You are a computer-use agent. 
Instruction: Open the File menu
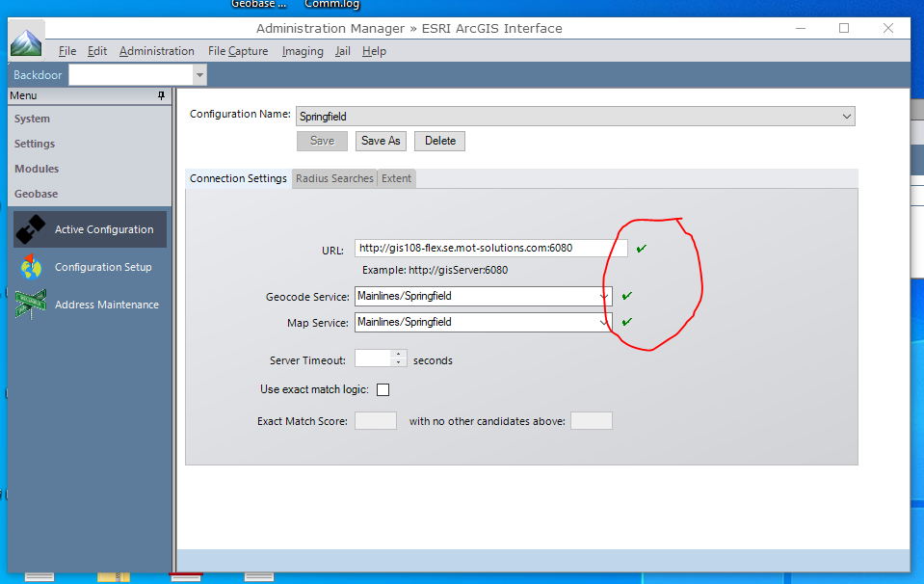coord(67,51)
